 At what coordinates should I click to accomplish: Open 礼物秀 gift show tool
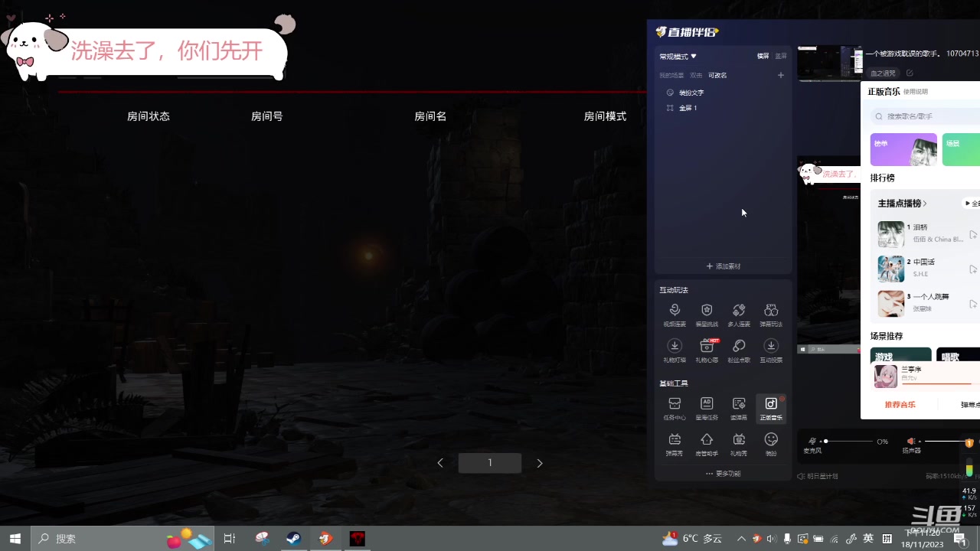coord(739,444)
